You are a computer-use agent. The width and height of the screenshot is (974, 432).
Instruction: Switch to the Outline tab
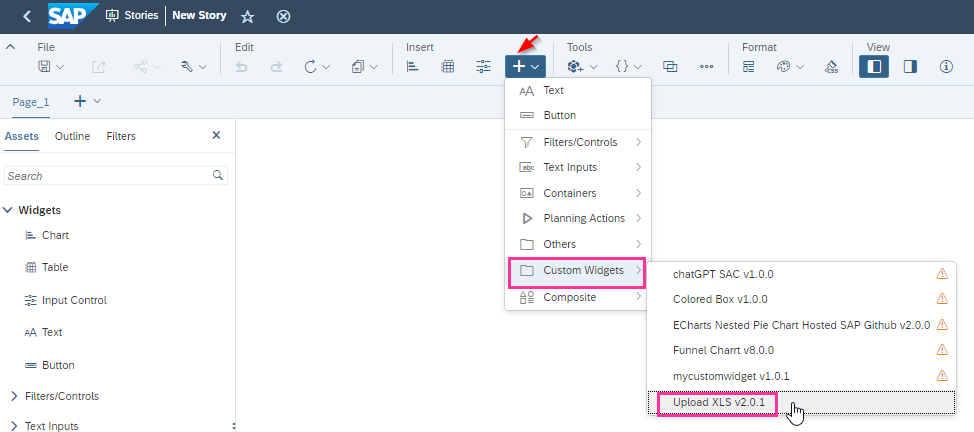(72, 136)
